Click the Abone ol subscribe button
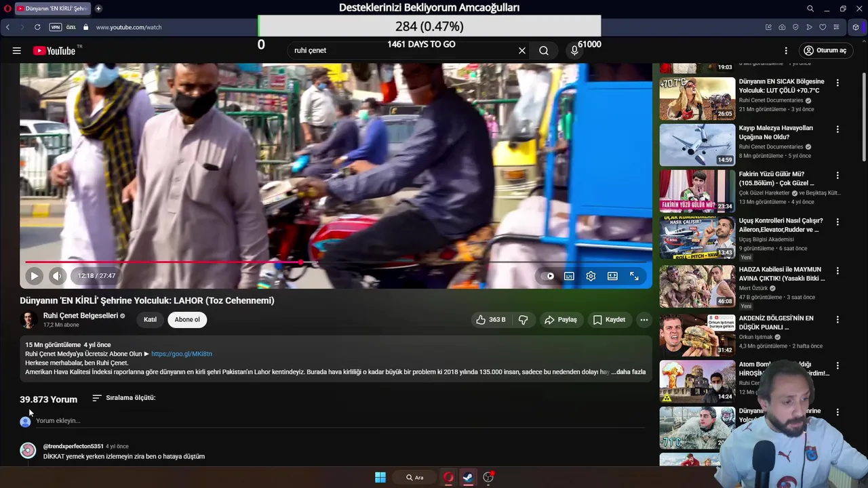 [x=187, y=320]
